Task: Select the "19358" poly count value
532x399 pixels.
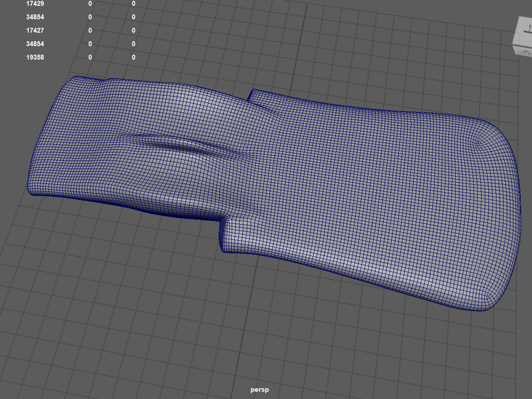Action: coord(35,57)
